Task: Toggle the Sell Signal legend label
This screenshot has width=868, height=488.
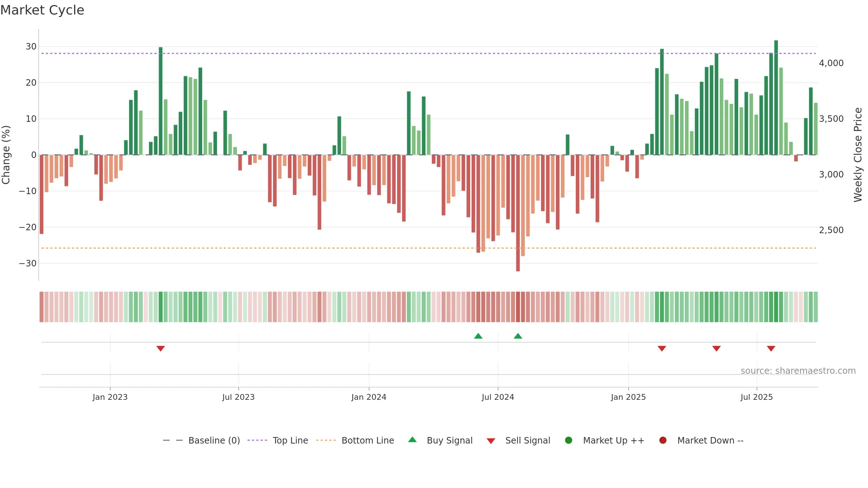Action: [528, 440]
